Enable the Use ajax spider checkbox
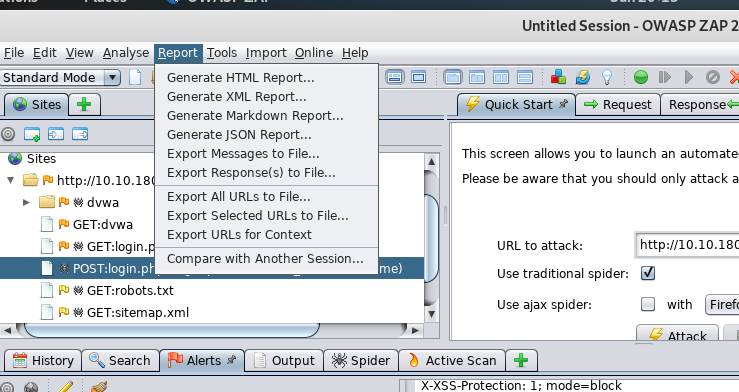This screenshot has width=739, height=392. [x=648, y=304]
